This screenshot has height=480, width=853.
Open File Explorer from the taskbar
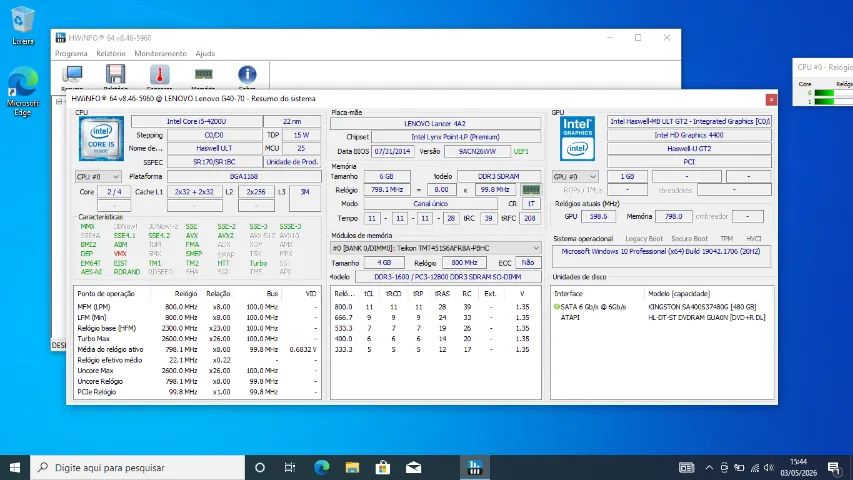click(352, 467)
